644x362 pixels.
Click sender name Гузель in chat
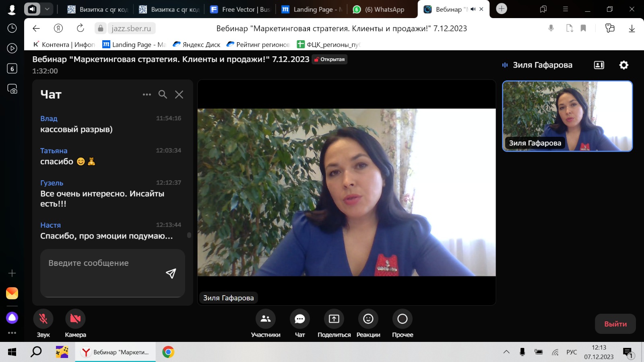(52, 183)
